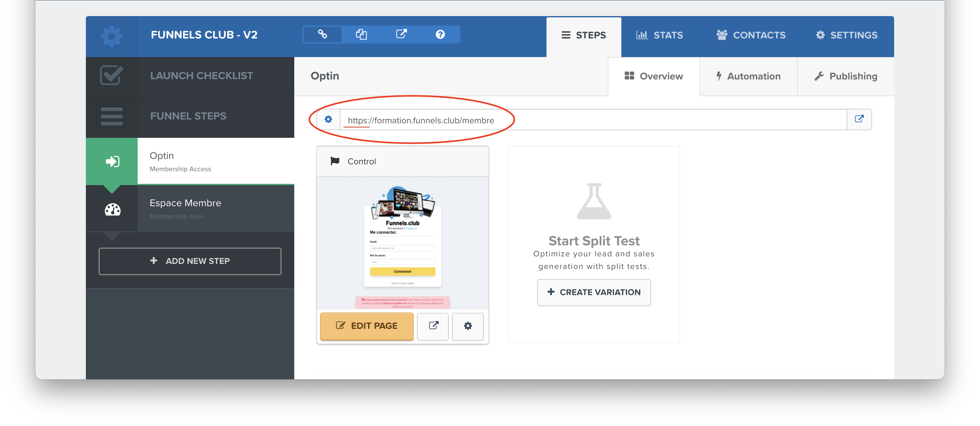This screenshot has width=980, height=426.
Task: Click the funnel link icon in header
Action: (x=322, y=35)
